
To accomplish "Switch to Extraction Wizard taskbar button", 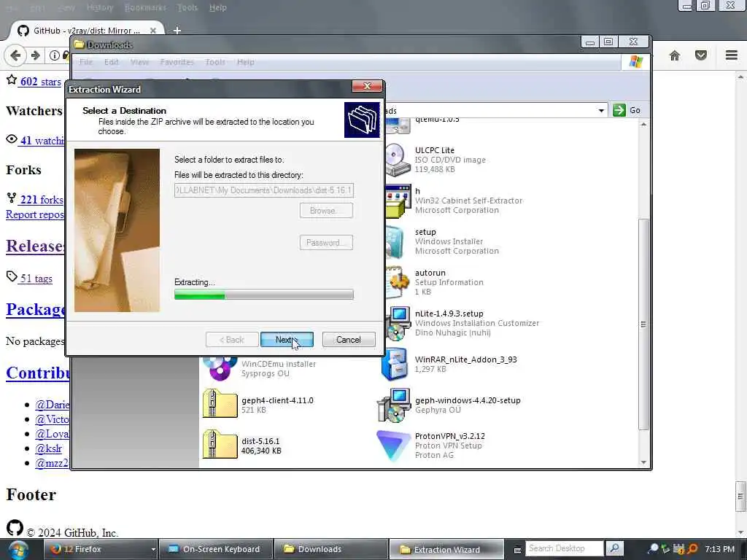I will pyautogui.click(x=447, y=550).
